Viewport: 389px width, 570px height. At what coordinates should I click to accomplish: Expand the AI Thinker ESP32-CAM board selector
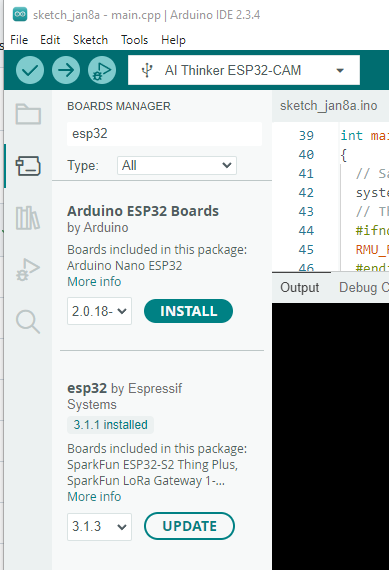tap(244, 70)
